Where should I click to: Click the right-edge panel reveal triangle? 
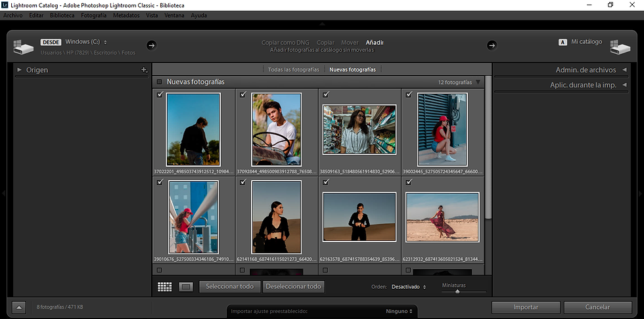tap(641, 193)
